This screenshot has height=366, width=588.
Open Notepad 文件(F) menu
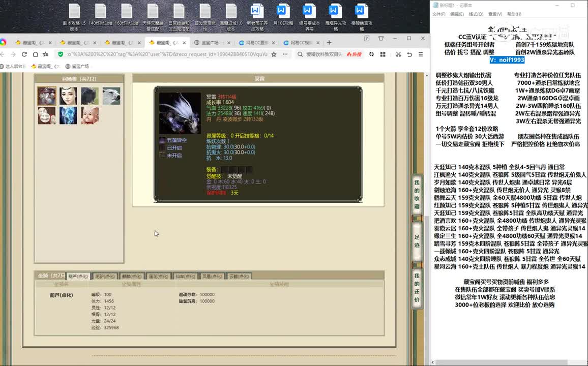[438, 14]
